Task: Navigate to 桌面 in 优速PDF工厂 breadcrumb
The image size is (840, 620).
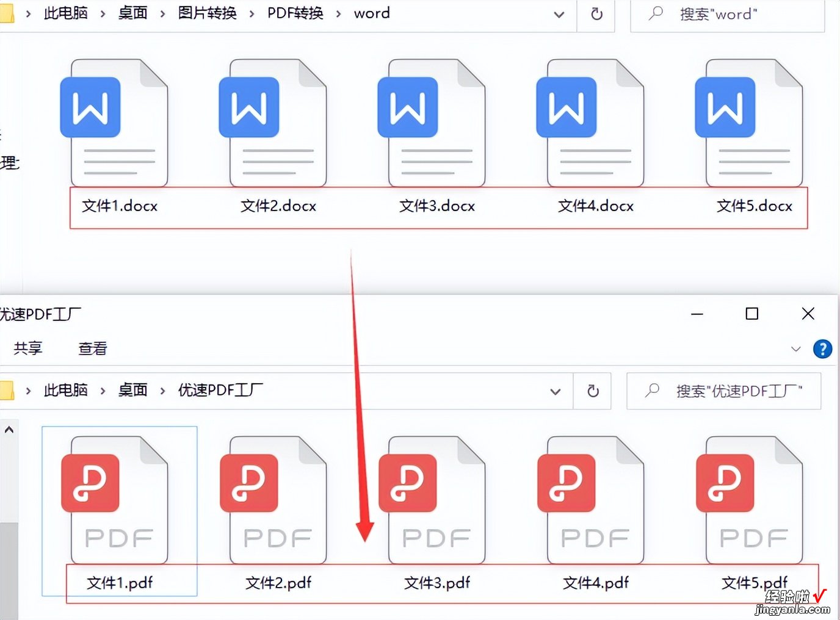Action: coord(132,390)
